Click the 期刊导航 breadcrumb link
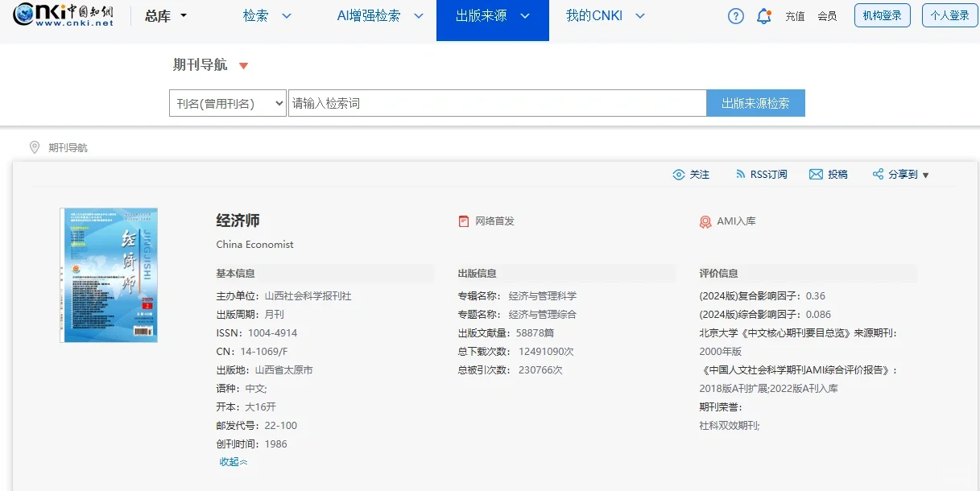980x491 pixels. pos(68,148)
